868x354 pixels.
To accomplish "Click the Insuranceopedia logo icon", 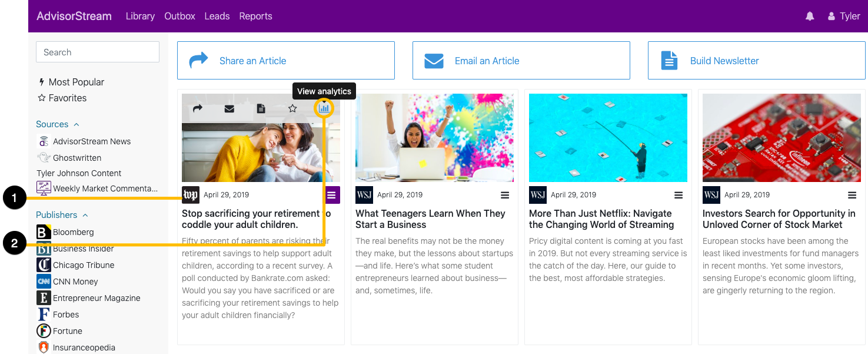I will click(44, 348).
